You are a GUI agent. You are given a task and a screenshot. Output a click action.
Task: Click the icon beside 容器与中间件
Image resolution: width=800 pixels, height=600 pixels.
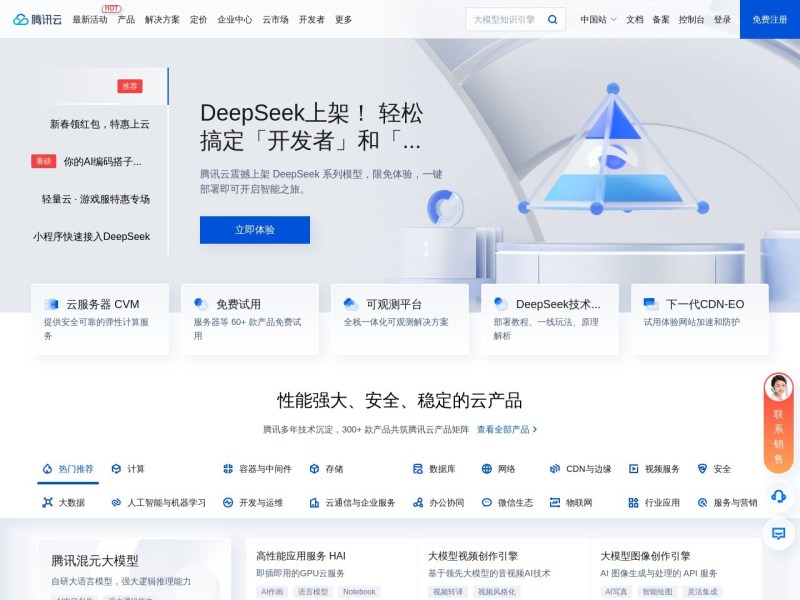tap(228, 469)
